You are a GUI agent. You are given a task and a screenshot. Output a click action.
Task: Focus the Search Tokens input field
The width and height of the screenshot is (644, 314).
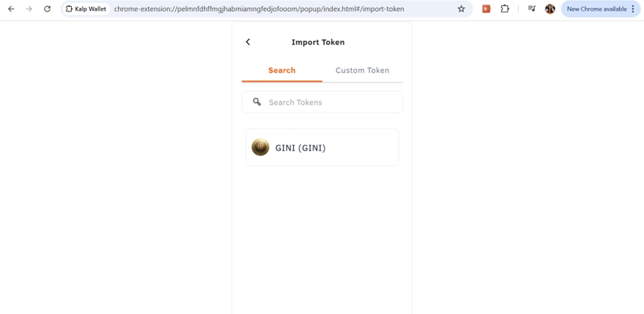point(329,102)
